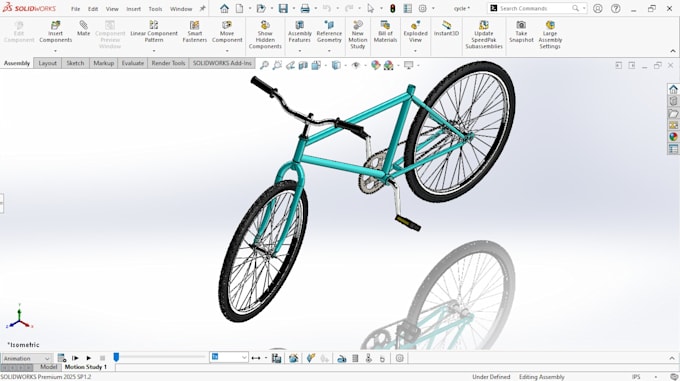Screen dimensions: 680x381
Task: Expand the Exploded View dropdown arrow
Action: point(415,51)
